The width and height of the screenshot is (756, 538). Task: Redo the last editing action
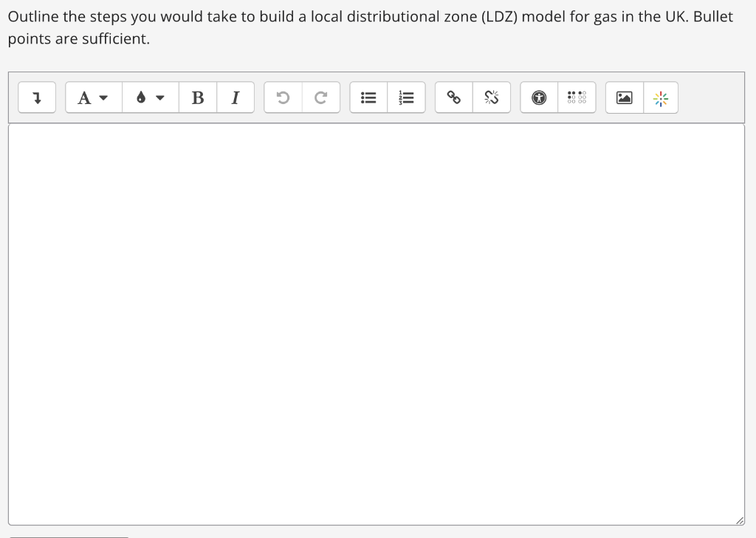(321, 97)
